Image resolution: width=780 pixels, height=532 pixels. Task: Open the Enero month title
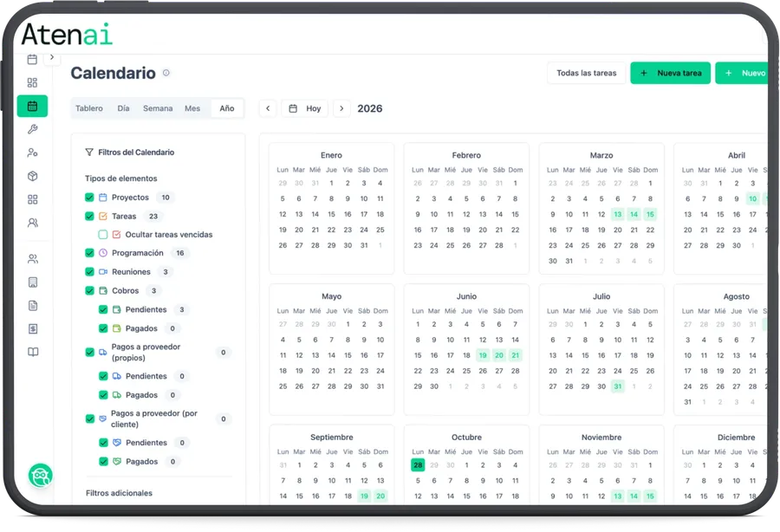331,155
